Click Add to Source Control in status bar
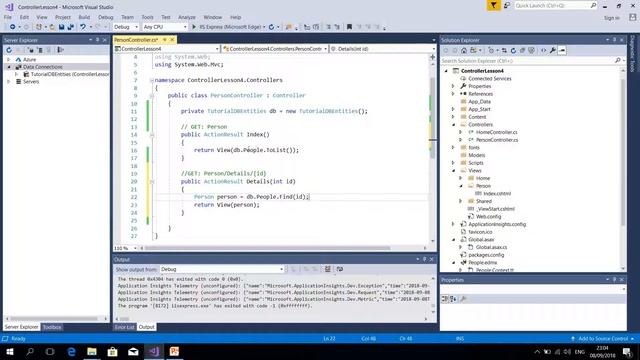 click(x=603, y=338)
